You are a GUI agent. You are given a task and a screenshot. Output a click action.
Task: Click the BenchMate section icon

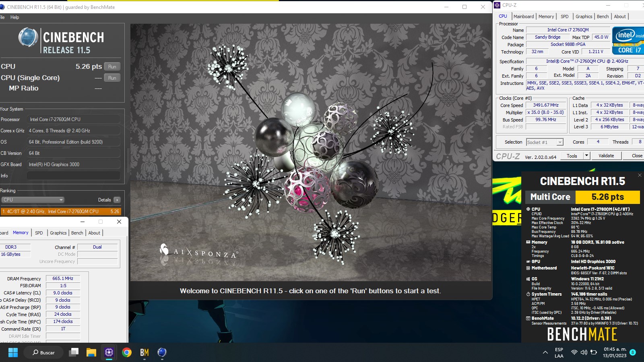528,319
